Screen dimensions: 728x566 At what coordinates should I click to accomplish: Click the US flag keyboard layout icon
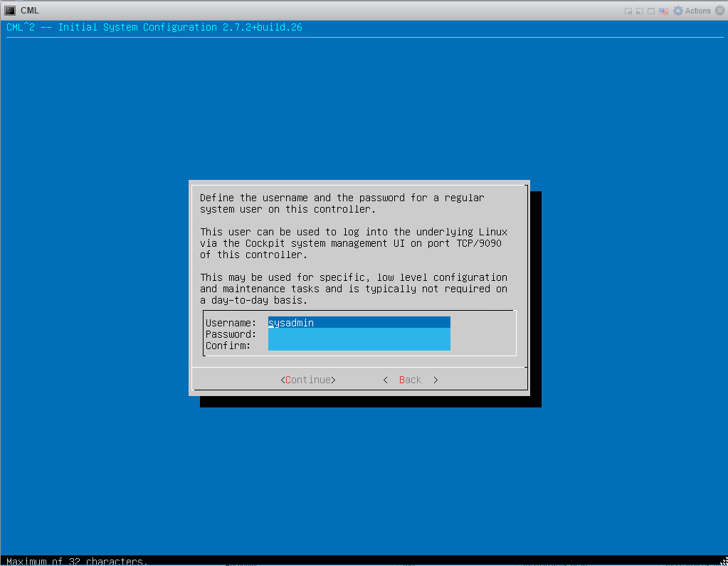pos(663,11)
